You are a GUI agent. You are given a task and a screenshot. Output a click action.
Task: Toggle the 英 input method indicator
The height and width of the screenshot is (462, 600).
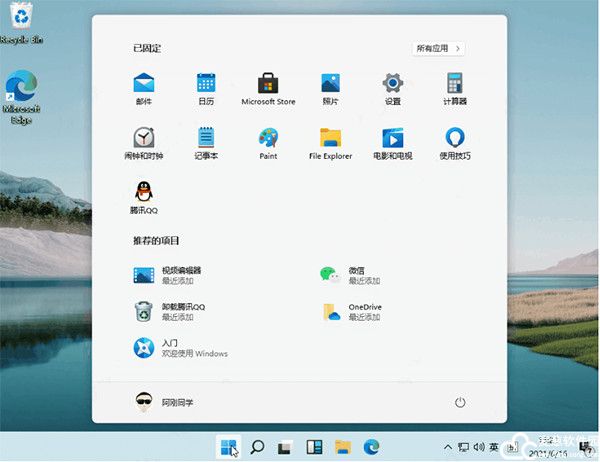click(494, 447)
